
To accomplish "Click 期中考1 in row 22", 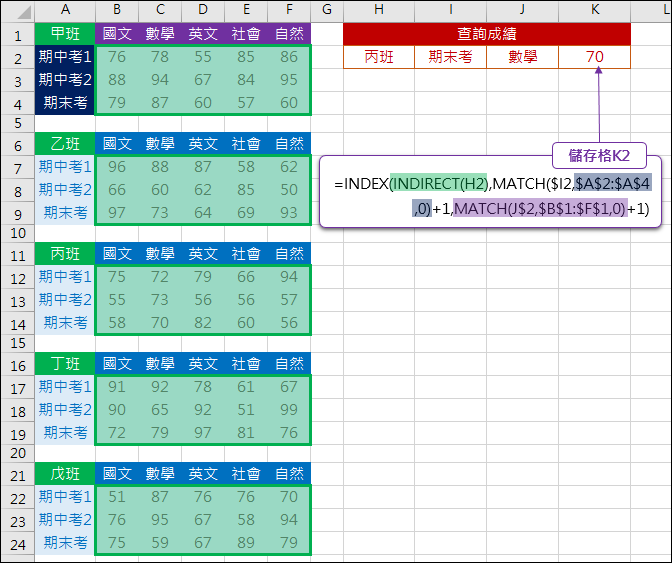I will [x=65, y=497].
